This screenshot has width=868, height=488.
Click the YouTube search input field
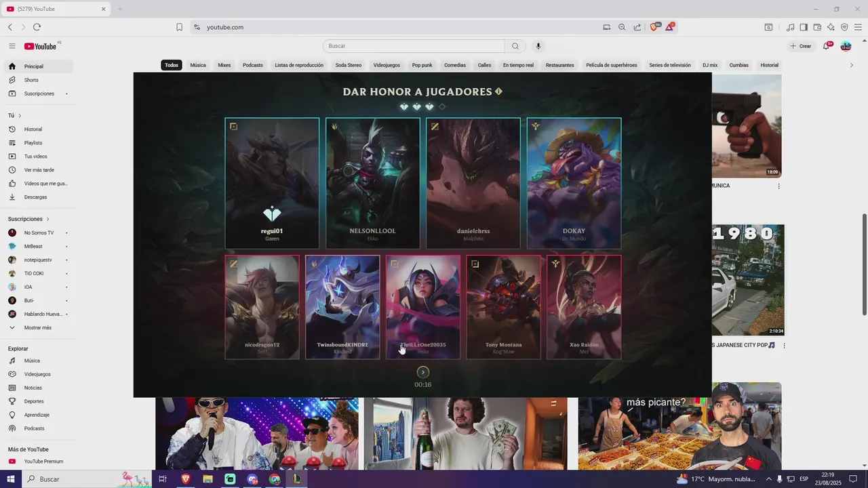coord(414,46)
